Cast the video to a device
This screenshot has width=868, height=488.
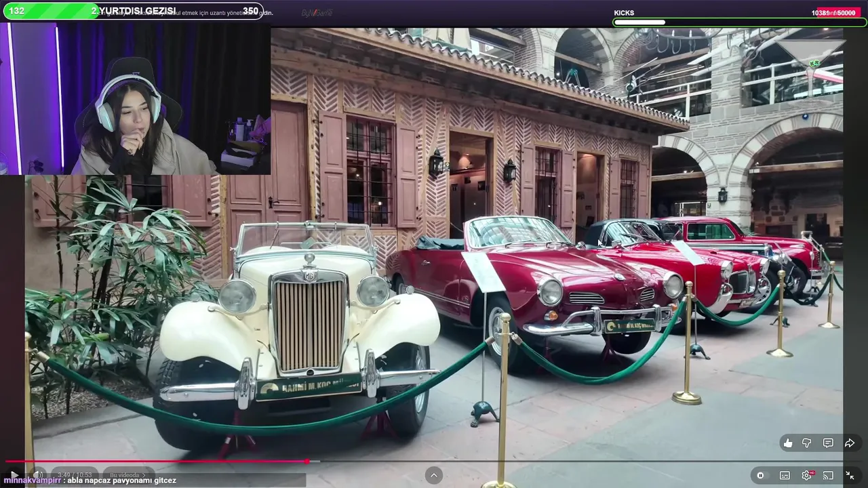click(x=828, y=475)
